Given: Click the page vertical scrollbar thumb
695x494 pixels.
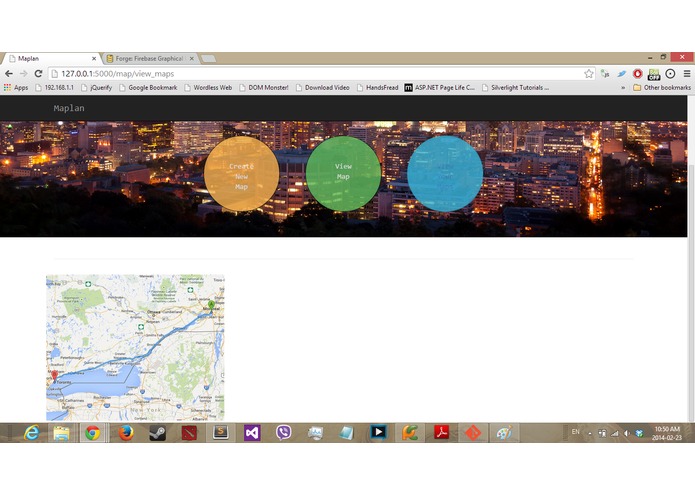Looking at the screenshot, I should [691, 292].
